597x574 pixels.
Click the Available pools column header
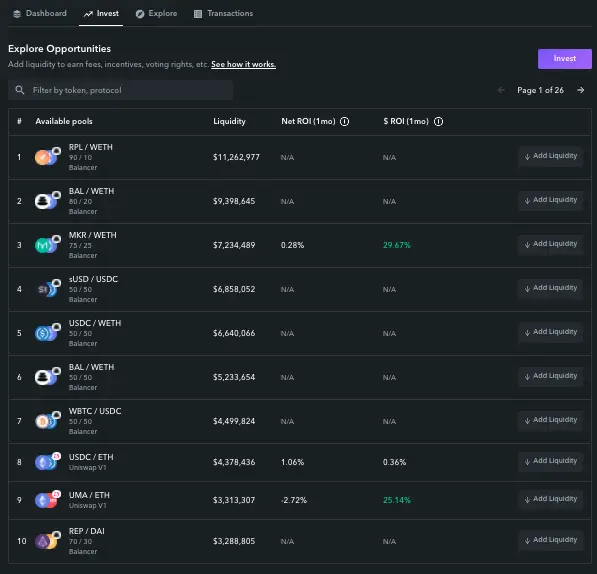click(64, 121)
